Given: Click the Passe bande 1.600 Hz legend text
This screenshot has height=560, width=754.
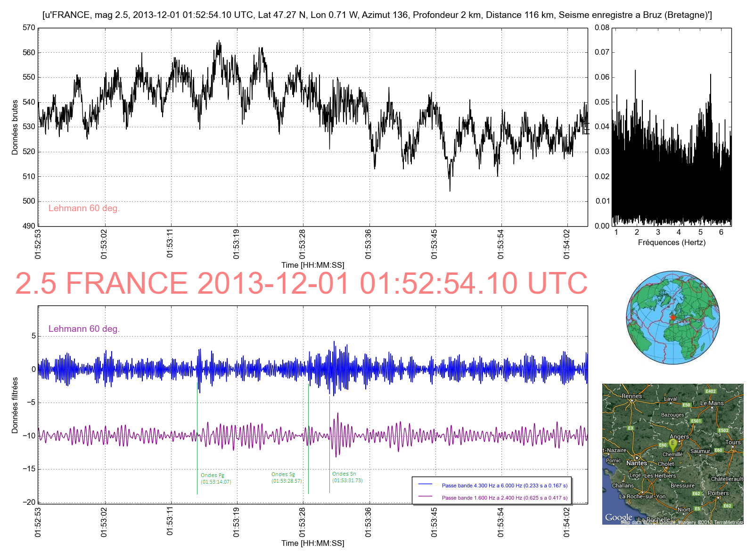Looking at the screenshot, I should [504, 497].
